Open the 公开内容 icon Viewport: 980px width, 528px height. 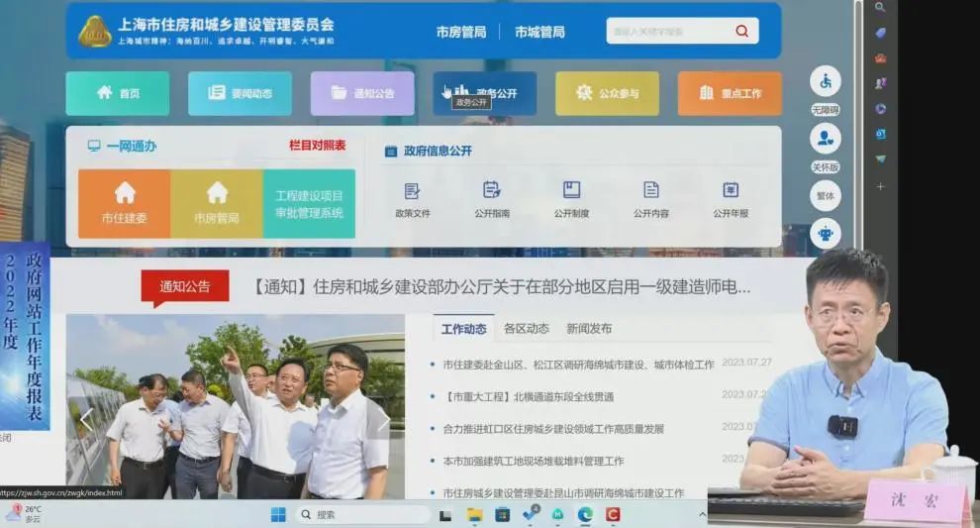point(651,190)
